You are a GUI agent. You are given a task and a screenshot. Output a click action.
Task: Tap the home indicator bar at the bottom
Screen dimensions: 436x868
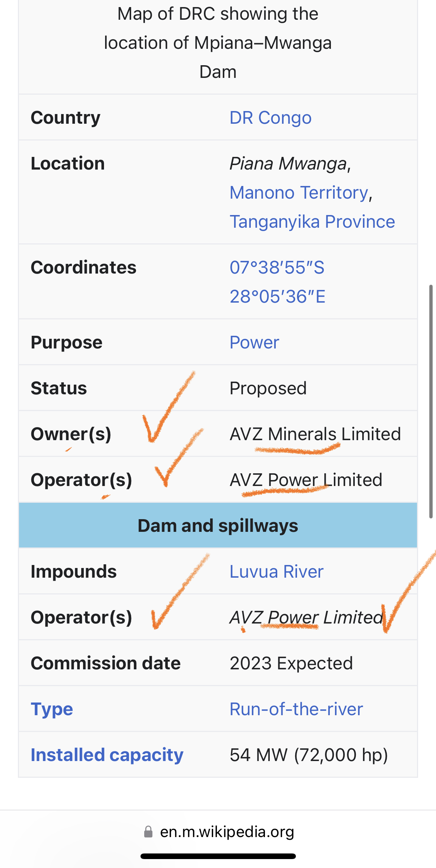pyautogui.click(x=218, y=856)
